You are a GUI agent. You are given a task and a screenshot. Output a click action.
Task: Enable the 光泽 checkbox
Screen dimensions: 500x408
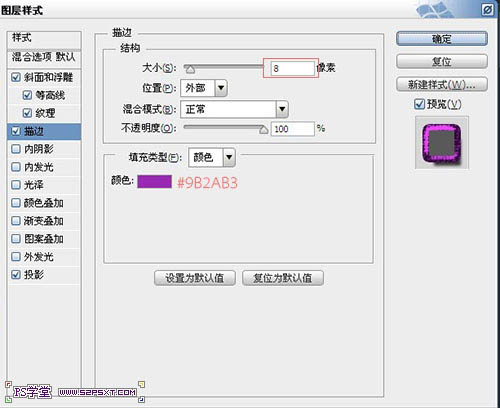coord(16,185)
